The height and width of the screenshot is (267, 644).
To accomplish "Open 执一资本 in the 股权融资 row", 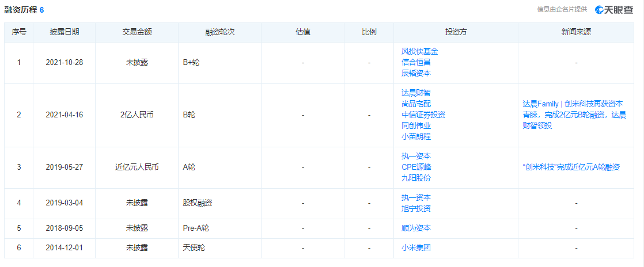I will [416, 198].
